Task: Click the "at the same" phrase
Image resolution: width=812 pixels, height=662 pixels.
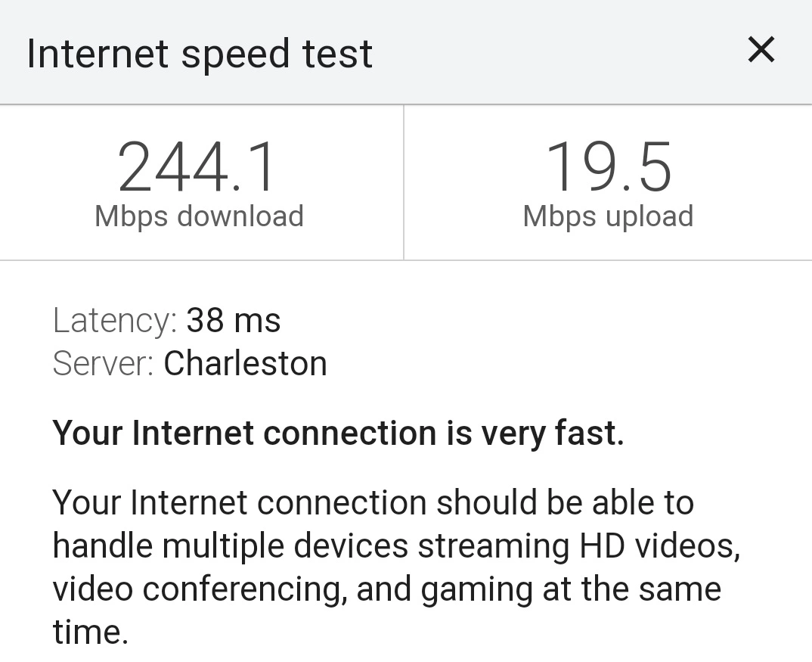Action: 632,589
